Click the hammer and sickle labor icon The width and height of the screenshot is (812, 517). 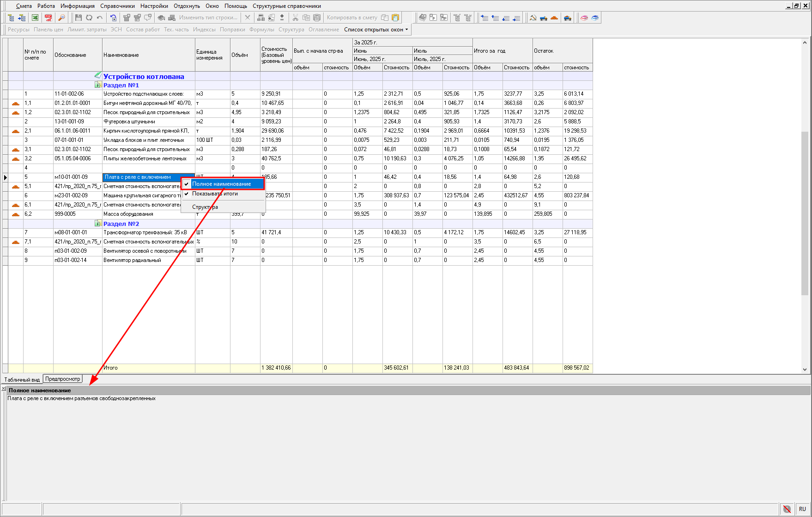[533, 18]
